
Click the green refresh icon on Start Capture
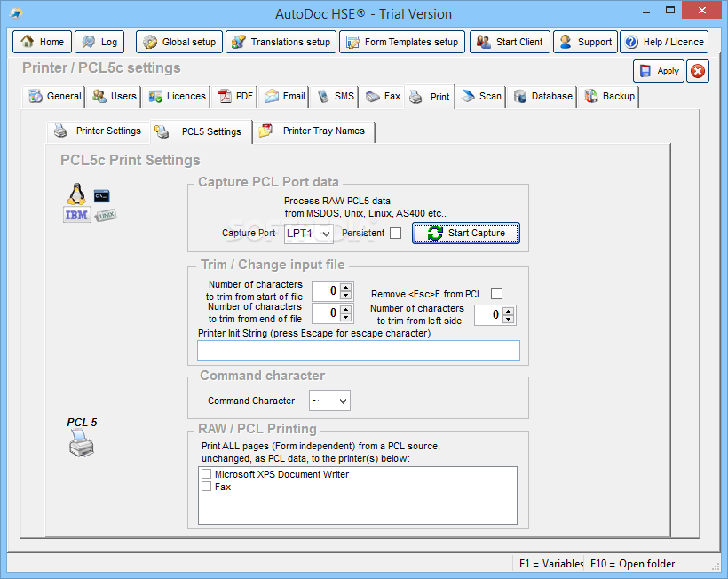click(x=435, y=233)
